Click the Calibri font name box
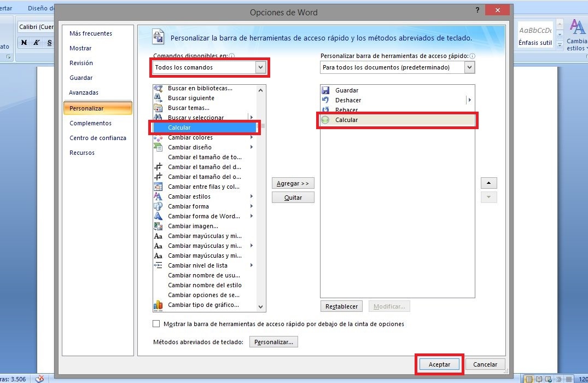Screen dimensions: 588x383 (x=36, y=27)
